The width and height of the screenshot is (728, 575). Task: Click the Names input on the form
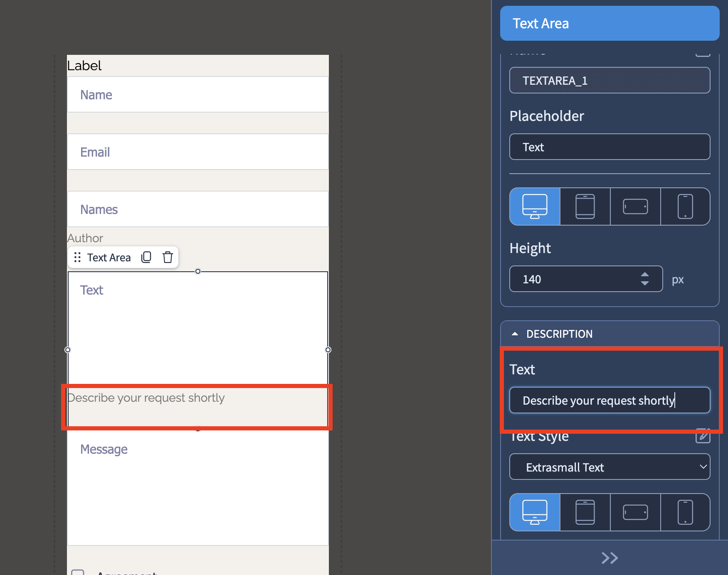198,209
